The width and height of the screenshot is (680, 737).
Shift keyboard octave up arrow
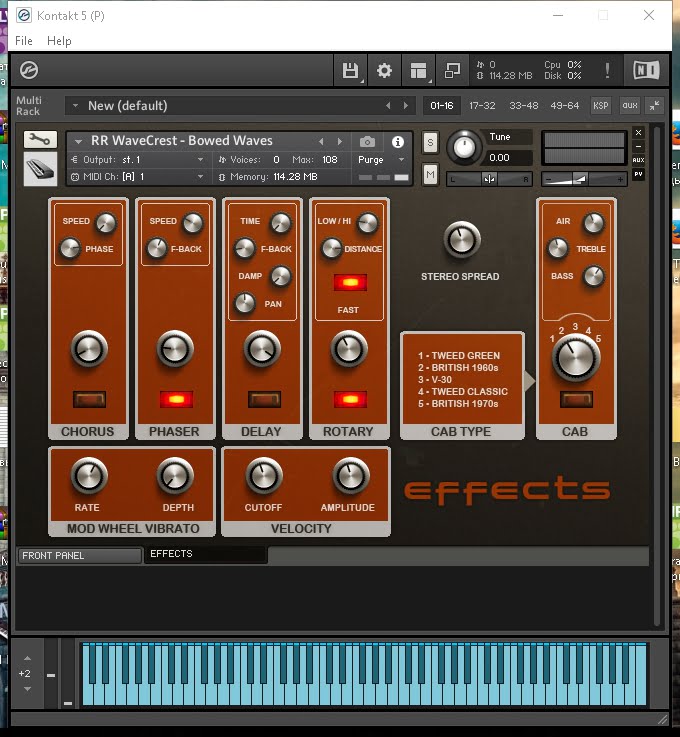tap(27, 658)
